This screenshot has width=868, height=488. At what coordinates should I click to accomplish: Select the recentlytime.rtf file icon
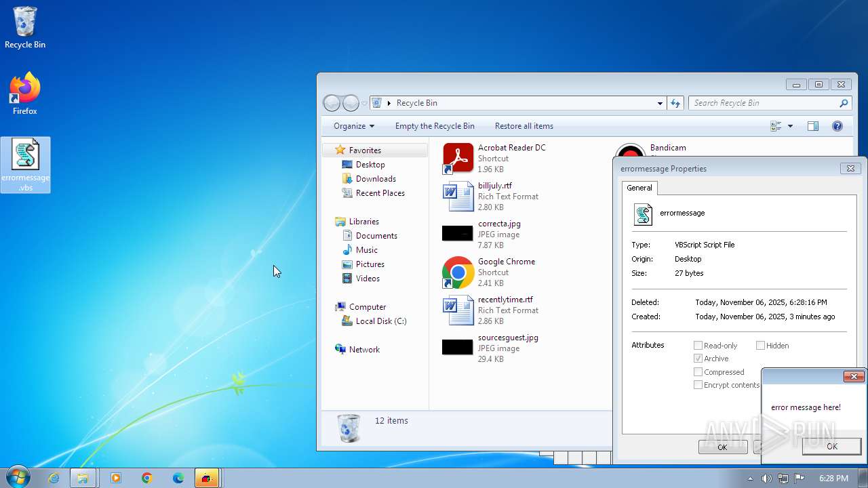click(x=458, y=310)
